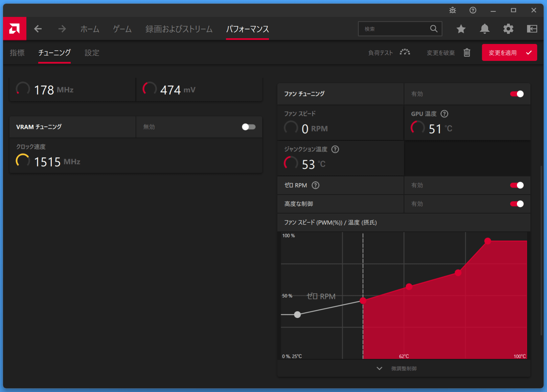Screen dimensions: 547x392
Task: Click the 検索 search field
Action: point(394,29)
